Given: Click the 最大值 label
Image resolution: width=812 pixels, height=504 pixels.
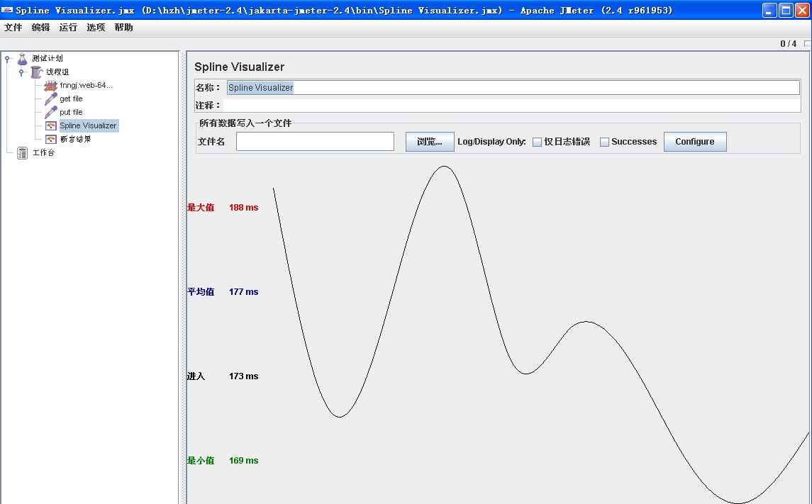Looking at the screenshot, I should pos(201,208).
